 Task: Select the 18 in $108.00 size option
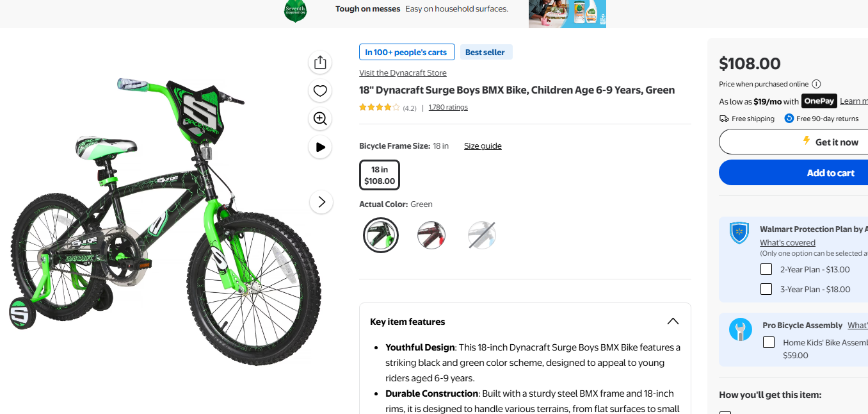380,175
